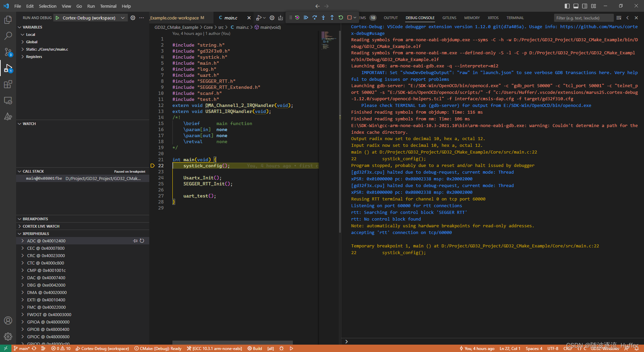Click the main call stack frame
Screen dimensions: 644x352
tap(83, 179)
